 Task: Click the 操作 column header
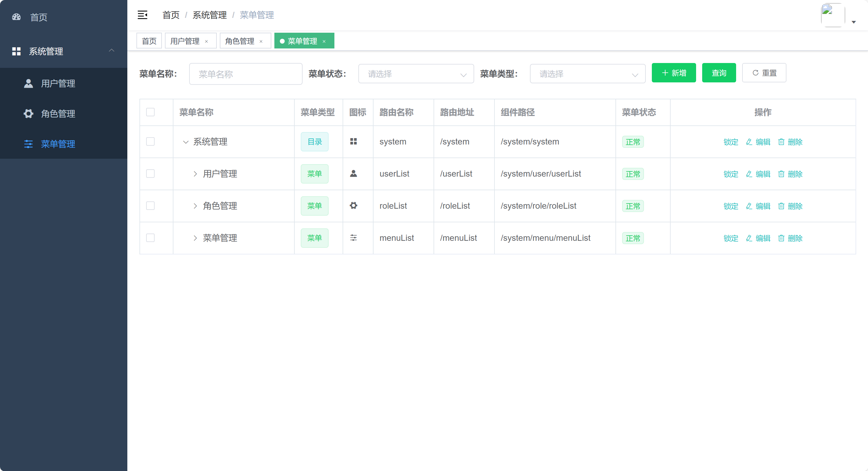762,112
